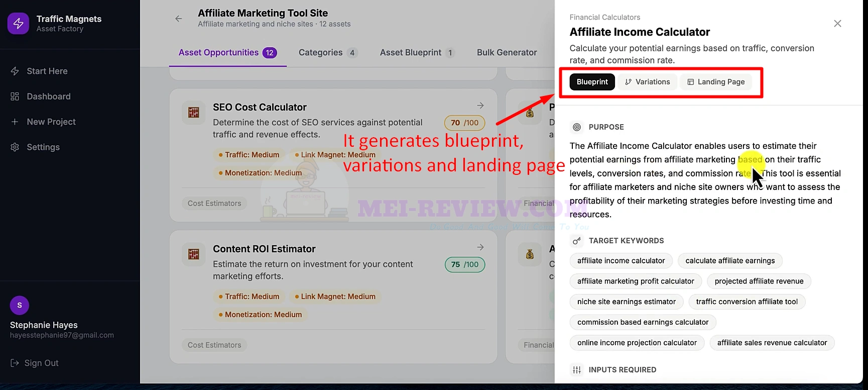868x390 pixels.
Task: Switch to the Asset Opportunities tab
Action: [x=228, y=53]
